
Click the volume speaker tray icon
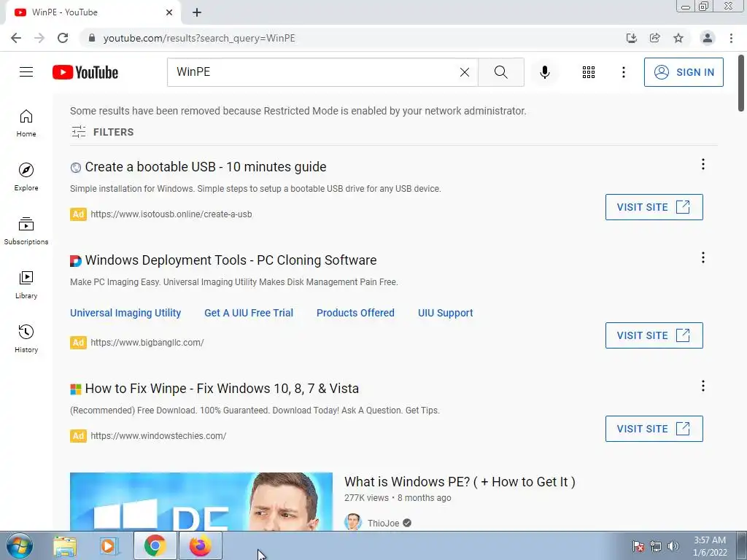(x=673, y=546)
